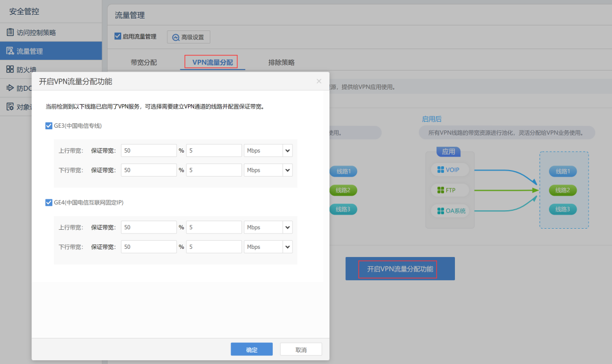Click the 确定 confirm button

[251, 349]
